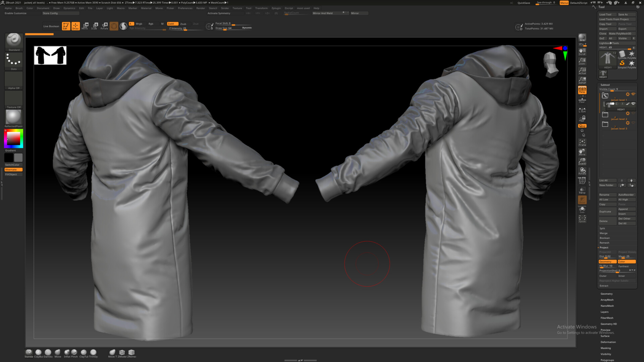Image resolution: width=644 pixels, height=362 pixels.
Task: Click the BPR render icon
Action: (x=582, y=38)
